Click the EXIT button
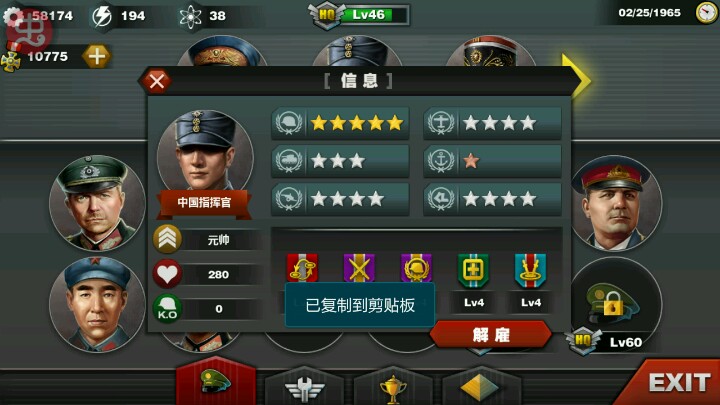The height and width of the screenshot is (405, 720). point(679,382)
